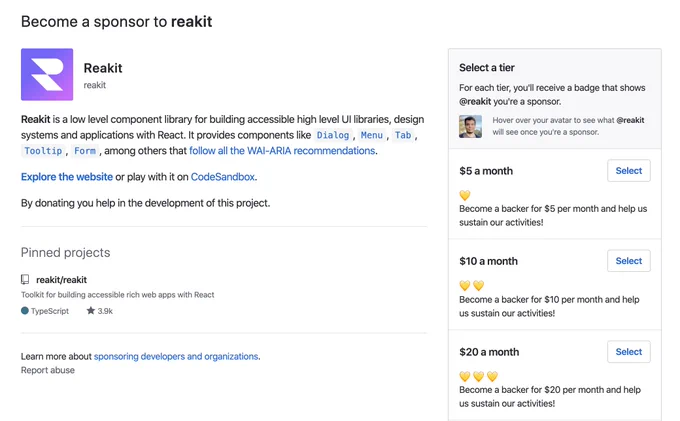Click the Menu code label
The height and width of the screenshot is (421, 680).
tap(372, 135)
